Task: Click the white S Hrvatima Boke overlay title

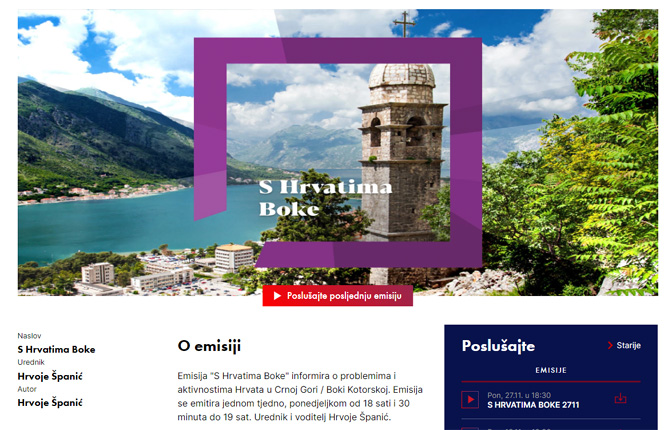Action: 325,198
